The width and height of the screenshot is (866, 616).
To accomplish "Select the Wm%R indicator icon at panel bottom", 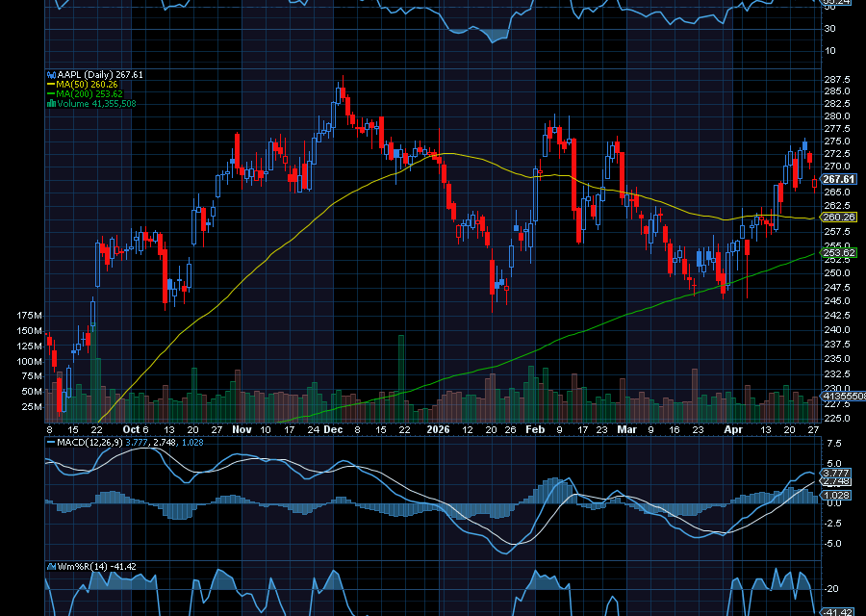I will pos(51,567).
